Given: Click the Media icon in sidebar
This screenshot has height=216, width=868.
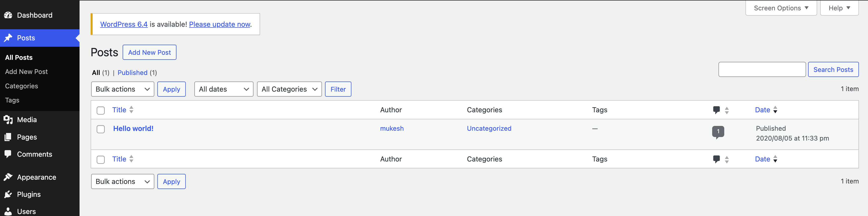Looking at the screenshot, I should pos(8,120).
